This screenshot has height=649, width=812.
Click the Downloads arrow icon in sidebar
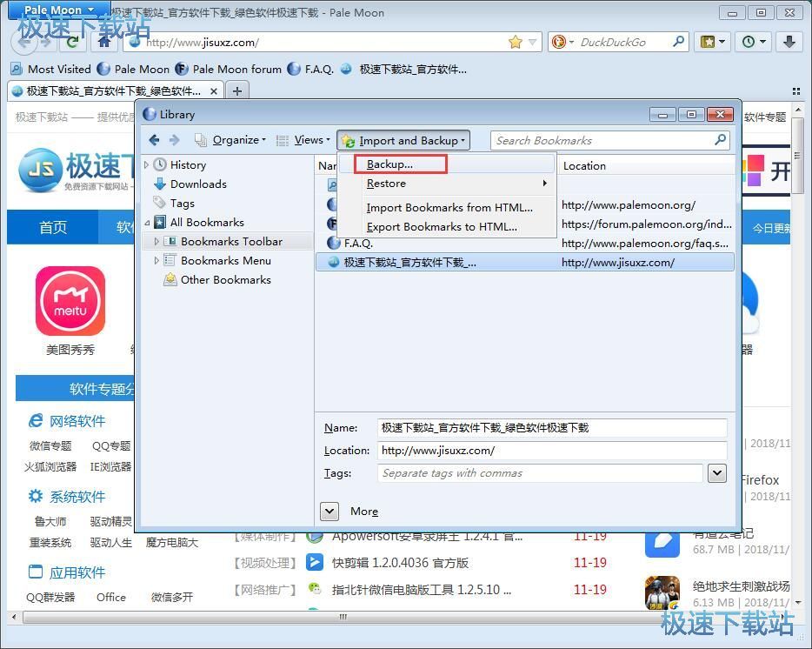click(x=160, y=184)
